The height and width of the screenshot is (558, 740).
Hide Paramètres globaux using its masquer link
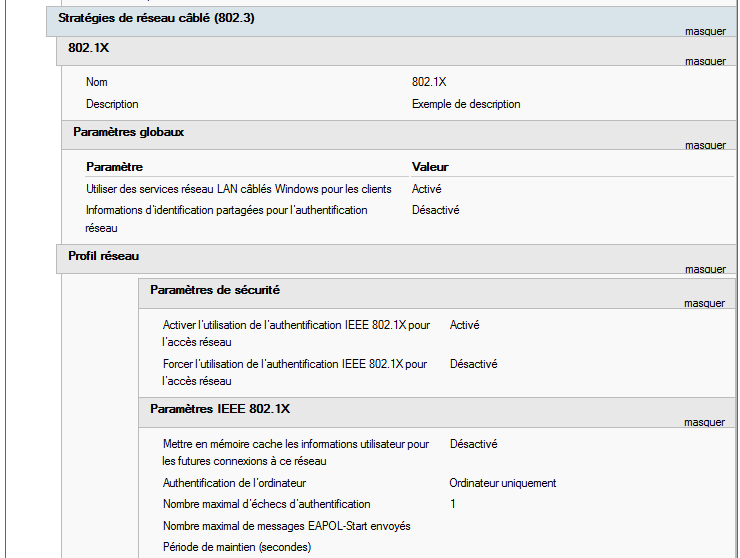(705, 145)
